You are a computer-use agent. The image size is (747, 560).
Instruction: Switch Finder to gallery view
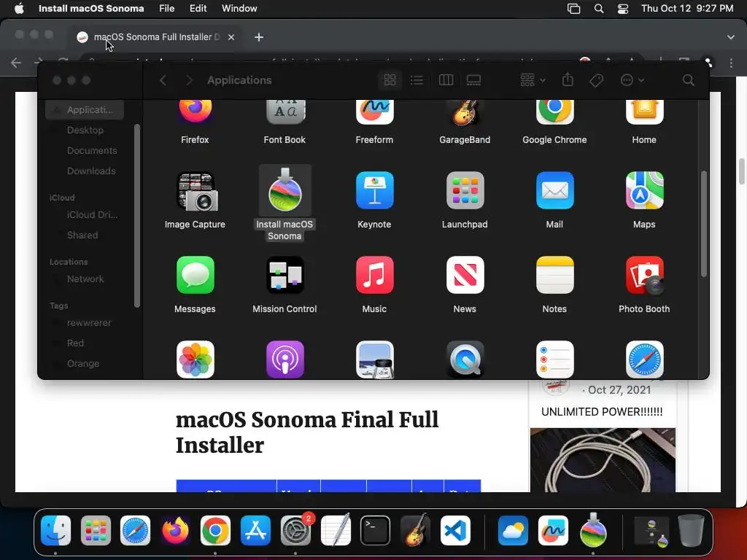point(473,80)
